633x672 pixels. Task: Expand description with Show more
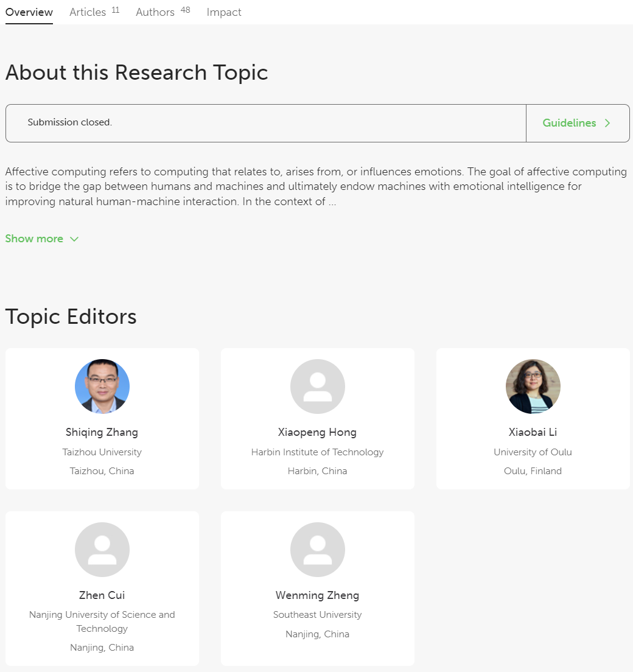(x=35, y=239)
